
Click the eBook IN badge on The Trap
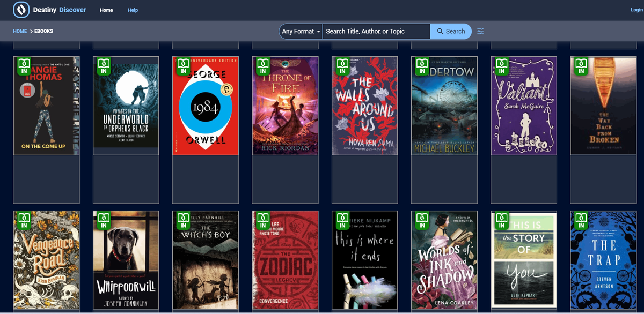(581, 220)
